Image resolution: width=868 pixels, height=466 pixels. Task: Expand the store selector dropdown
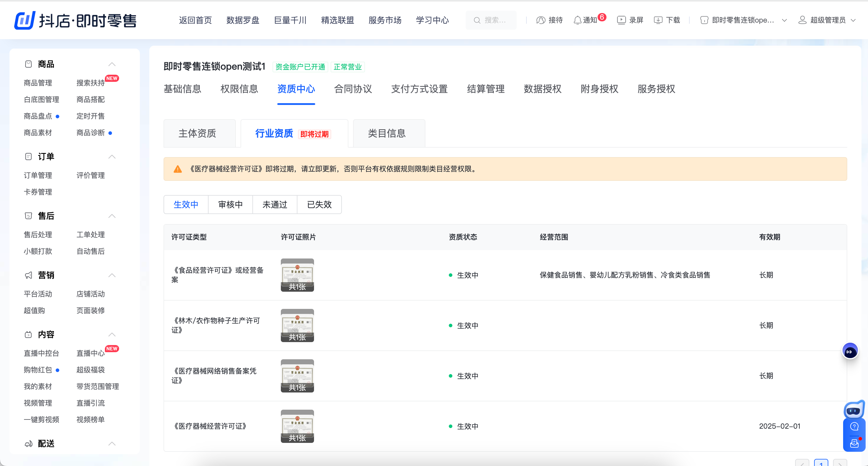784,20
